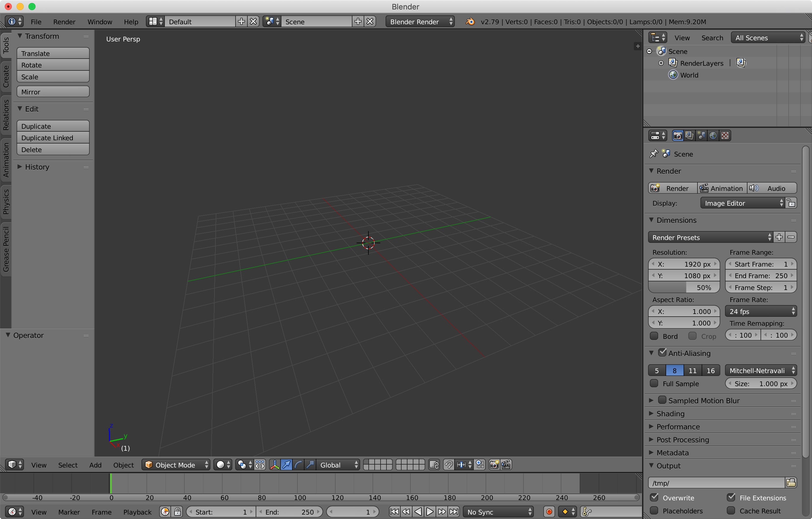Switch to the Create tool shelf tab
The image size is (812, 519).
(6, 77)
